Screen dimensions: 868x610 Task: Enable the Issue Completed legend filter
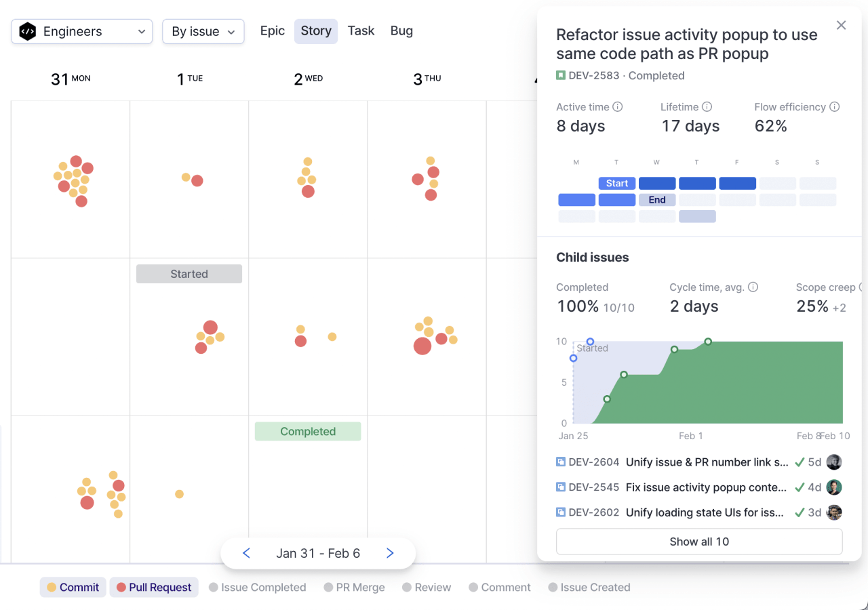pos(257,588)
